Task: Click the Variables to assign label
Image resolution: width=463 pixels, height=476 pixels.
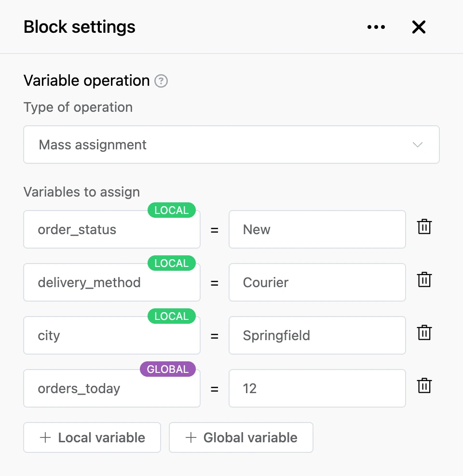Action: pos(82,192)
